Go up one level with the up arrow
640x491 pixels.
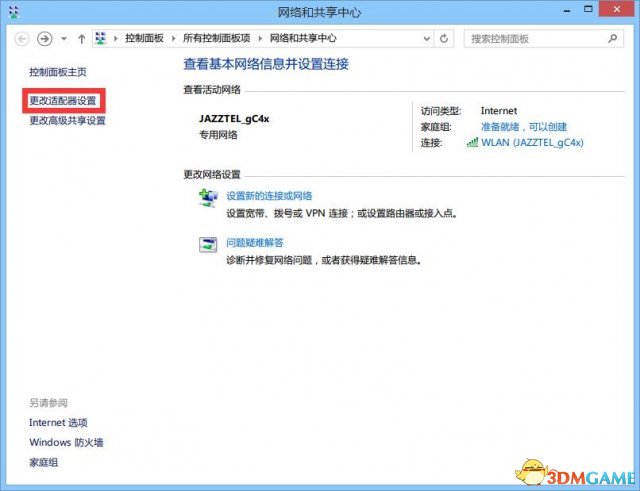click(x=82, y=39)
